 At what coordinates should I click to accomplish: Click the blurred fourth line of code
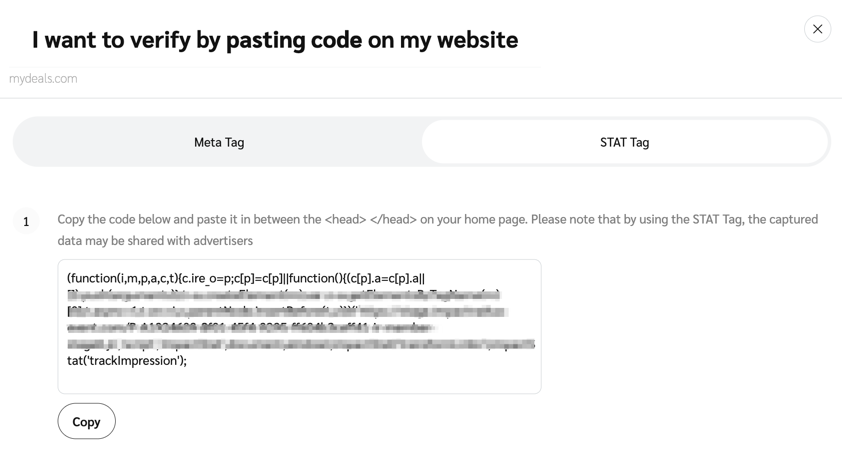pos(250,327)
